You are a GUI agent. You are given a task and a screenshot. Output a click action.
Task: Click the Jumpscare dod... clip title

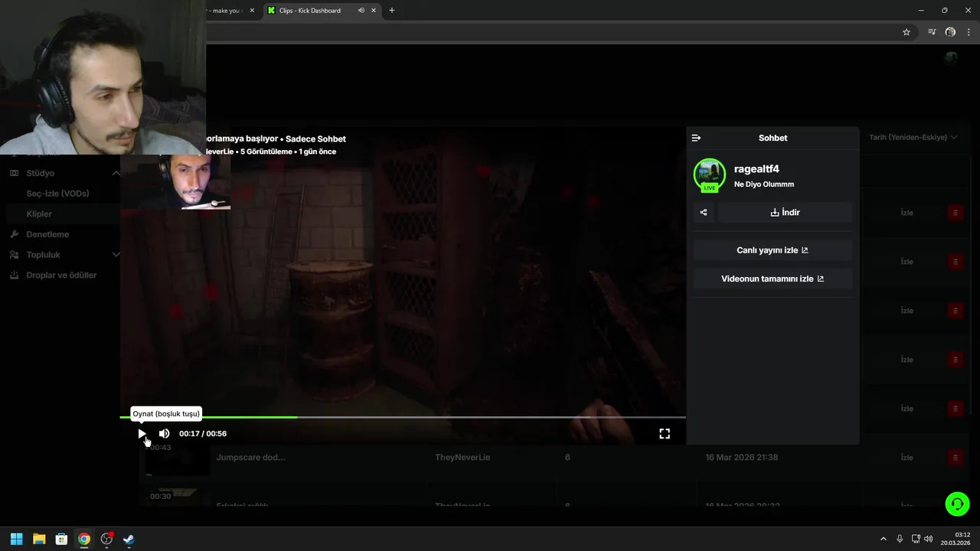[x=251, y=458]
